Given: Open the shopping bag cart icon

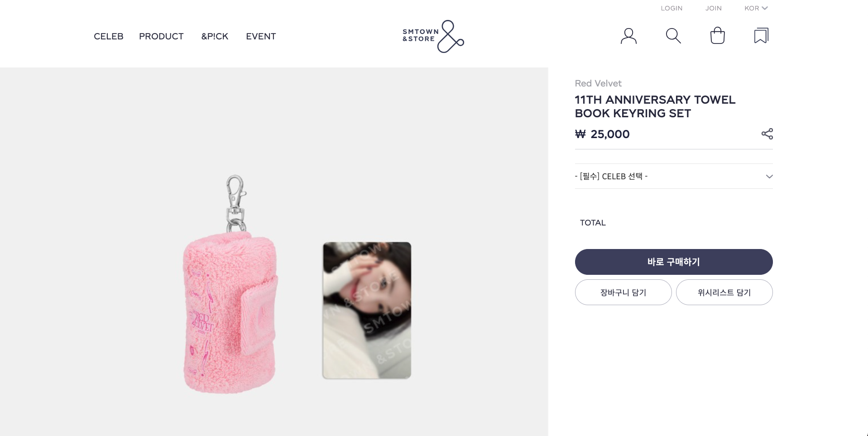Looking at the screenshot, I should (717, 36).
